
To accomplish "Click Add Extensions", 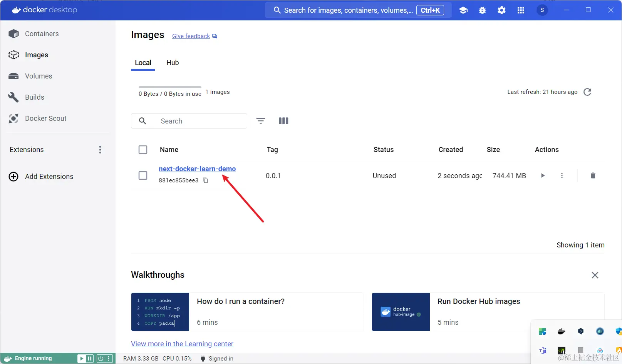I will coord(41,177).
